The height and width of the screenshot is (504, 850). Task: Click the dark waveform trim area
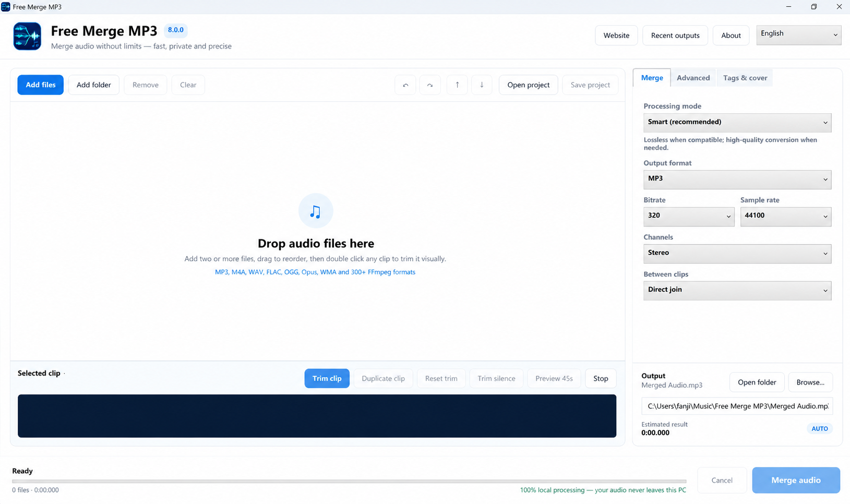point(317,416)
